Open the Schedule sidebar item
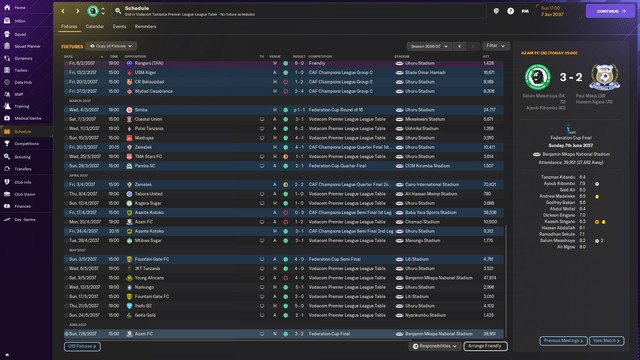This screenshot has width=640, height=360. pyautogui.click(x=26, y=131)
